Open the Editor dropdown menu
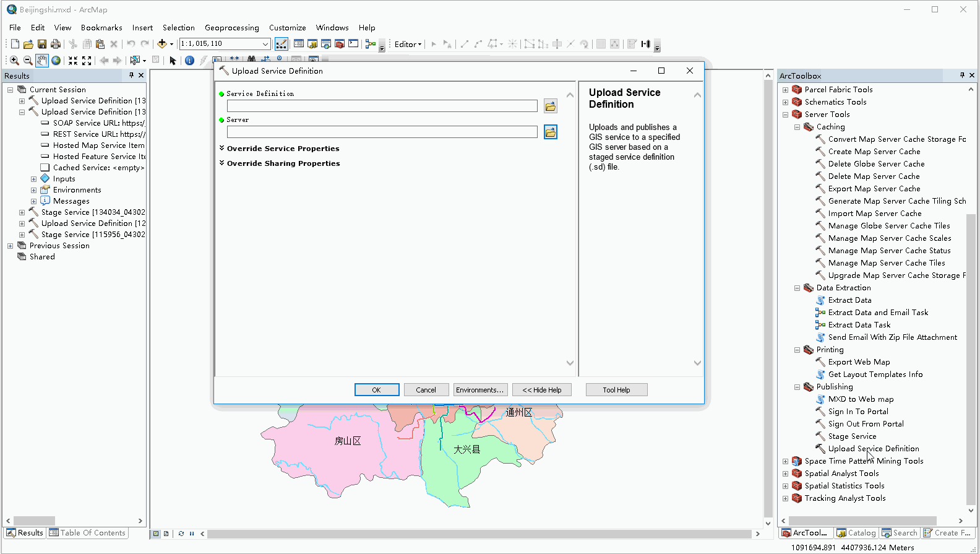This screenshot has height=554, width=980. [408, 44]
